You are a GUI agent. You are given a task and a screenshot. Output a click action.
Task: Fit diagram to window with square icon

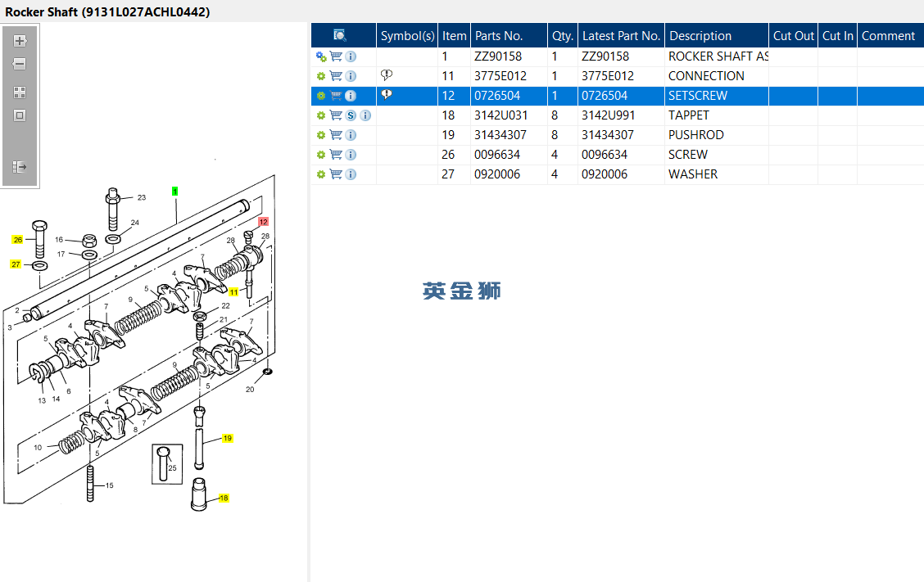[20, 115]
